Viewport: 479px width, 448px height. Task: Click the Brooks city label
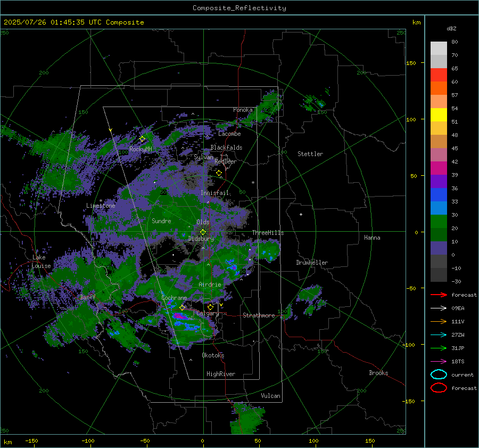pyautogui.click(x=378, y=373)
